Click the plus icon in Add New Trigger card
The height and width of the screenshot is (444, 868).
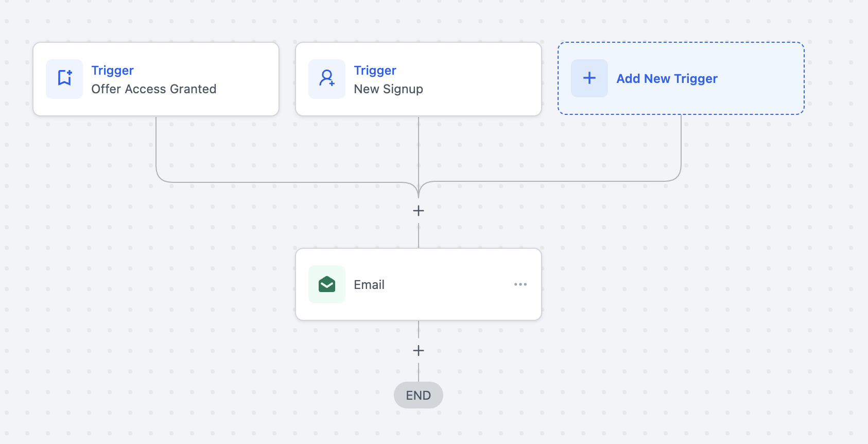pos(589,78)
